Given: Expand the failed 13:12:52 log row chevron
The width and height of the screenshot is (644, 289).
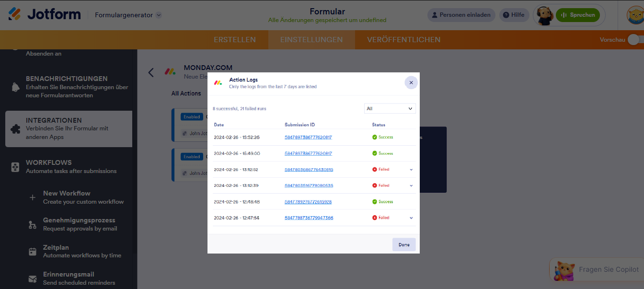Looking at the screenshot, I should pyautogui.click(x=411, y=169).
